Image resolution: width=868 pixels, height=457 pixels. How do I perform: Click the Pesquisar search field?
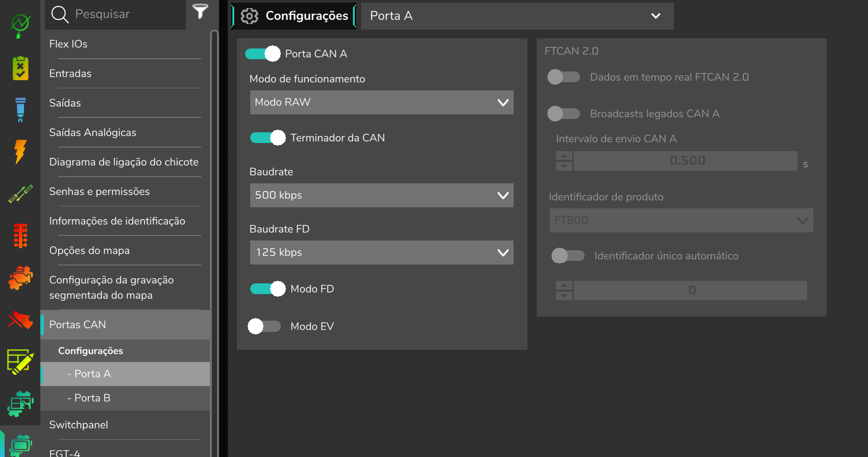(115, 14)
